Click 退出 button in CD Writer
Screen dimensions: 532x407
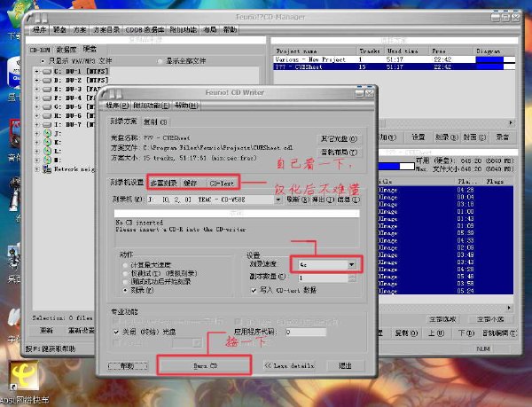pyautogui.click(x=345, y=366)
